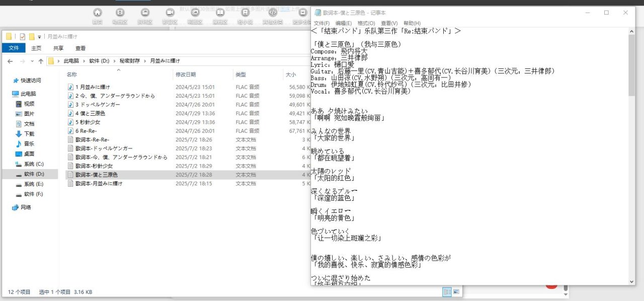
Task: Click the 文件 button in Explorer ribbon
Action: pos(14,48)
